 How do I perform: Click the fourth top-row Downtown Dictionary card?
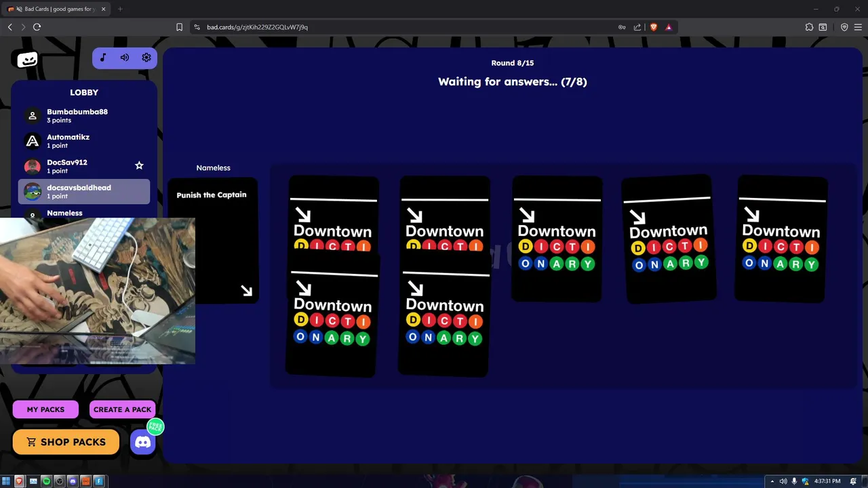pos(668,239)
